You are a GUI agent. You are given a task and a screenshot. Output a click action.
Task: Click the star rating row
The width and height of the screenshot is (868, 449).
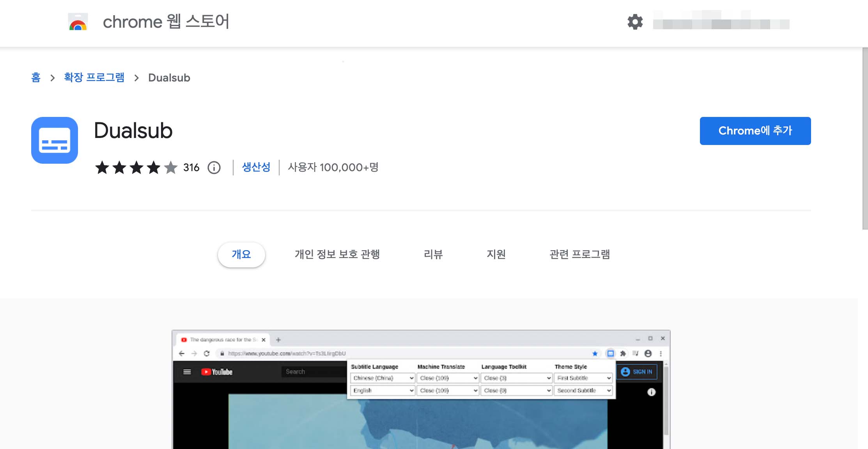136,168
